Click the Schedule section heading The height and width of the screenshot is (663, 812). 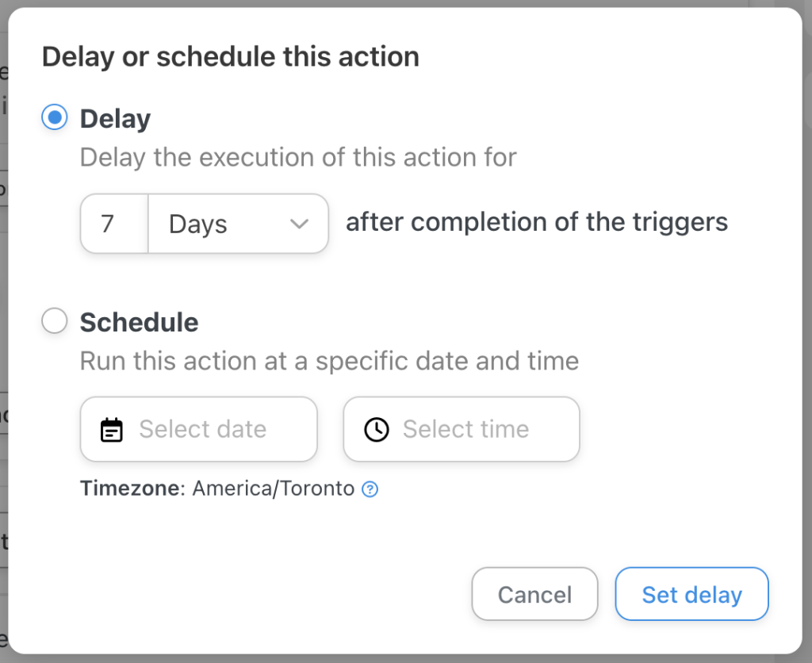point(139,320)
